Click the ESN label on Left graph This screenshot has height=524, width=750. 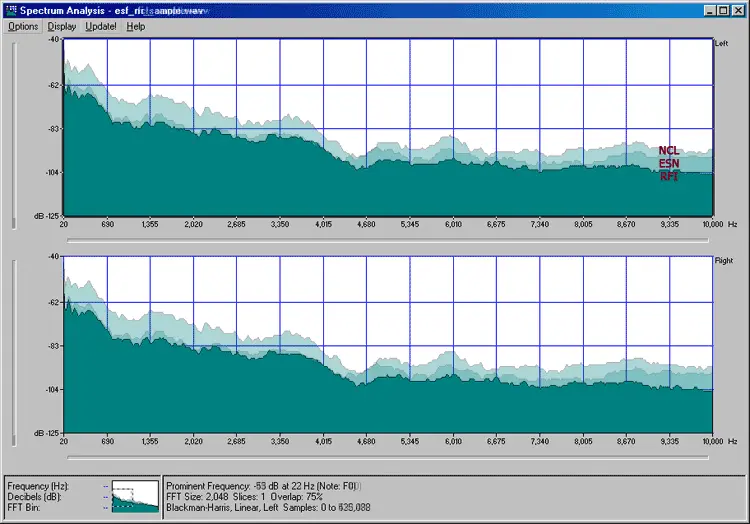point(669,164)
